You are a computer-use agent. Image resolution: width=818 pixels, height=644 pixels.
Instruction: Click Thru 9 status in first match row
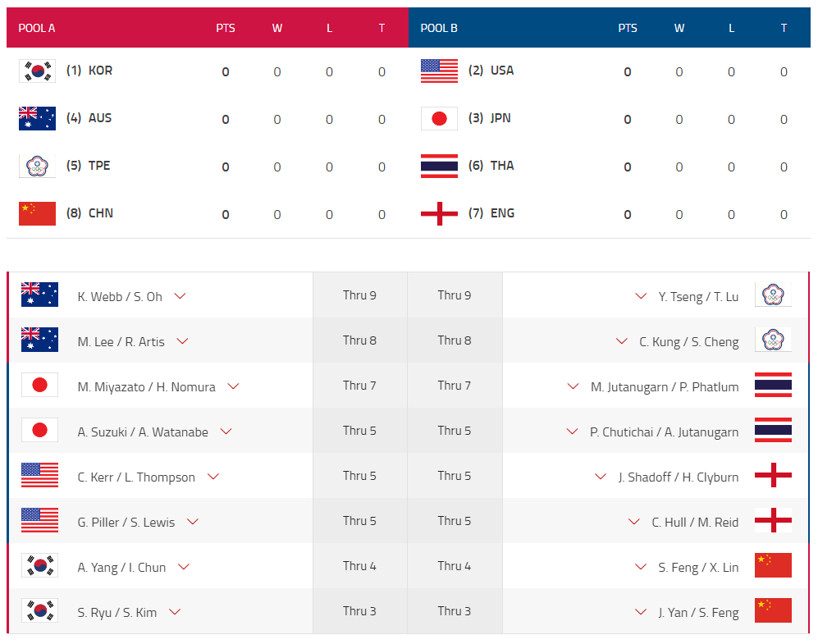[x=359, y=295]
